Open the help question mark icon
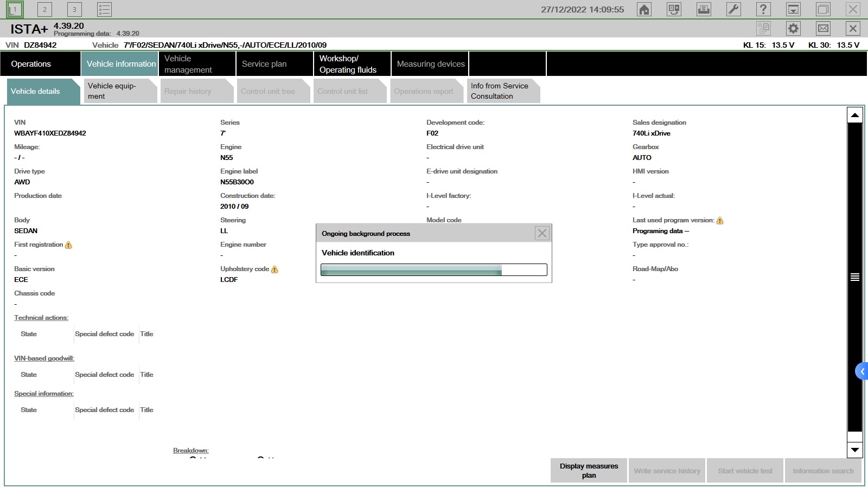Screen dimensions: 868x488 [763, 9]
